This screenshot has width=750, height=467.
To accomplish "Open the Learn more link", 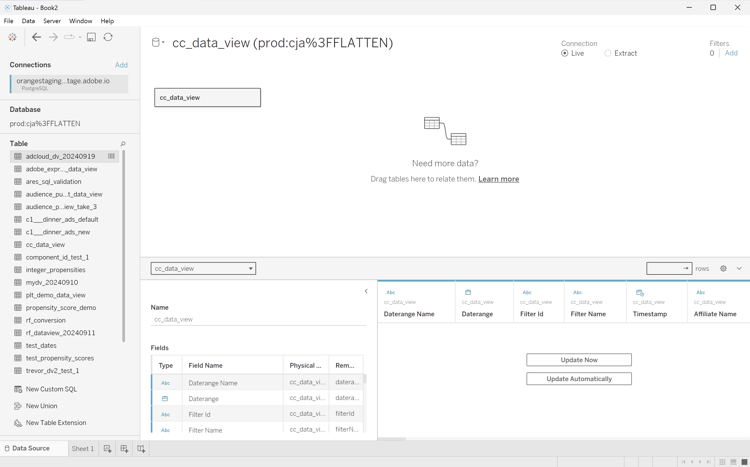I will [x=498, y=179].
